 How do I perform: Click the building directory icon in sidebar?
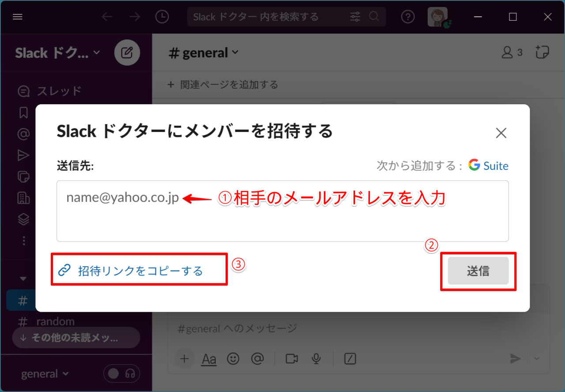[23, 198]
